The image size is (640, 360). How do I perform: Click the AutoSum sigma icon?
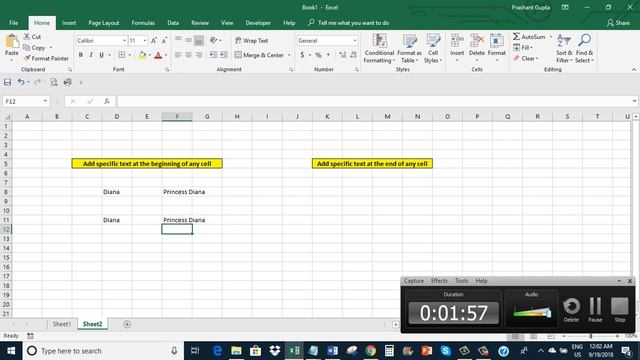[516, 37]
